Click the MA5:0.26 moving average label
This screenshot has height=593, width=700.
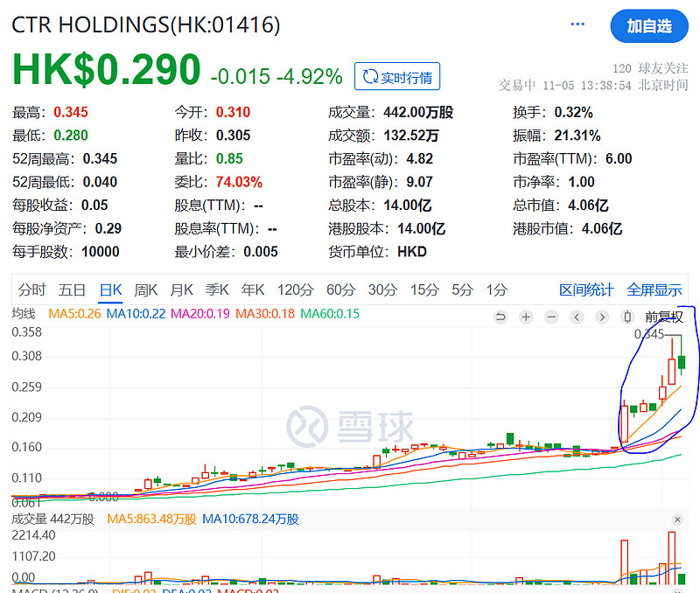pos(74,314)
